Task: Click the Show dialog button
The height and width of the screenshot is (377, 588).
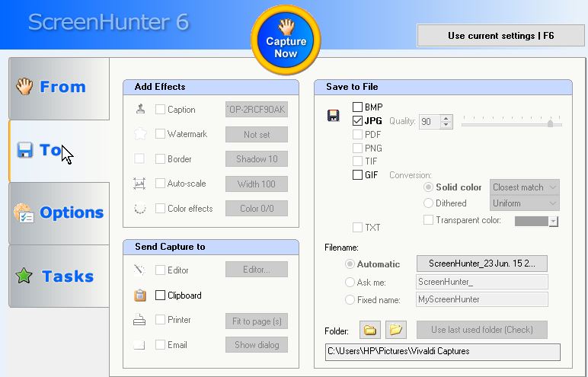Action: click(257, 345)
